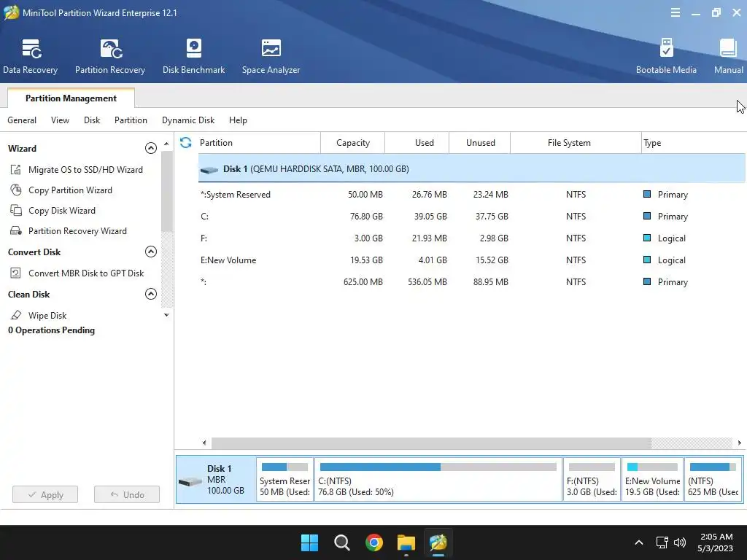Open the Partition menu
The width and height of the screenshot is (747, 560).
pyautogui.click(x=131, y=120)
